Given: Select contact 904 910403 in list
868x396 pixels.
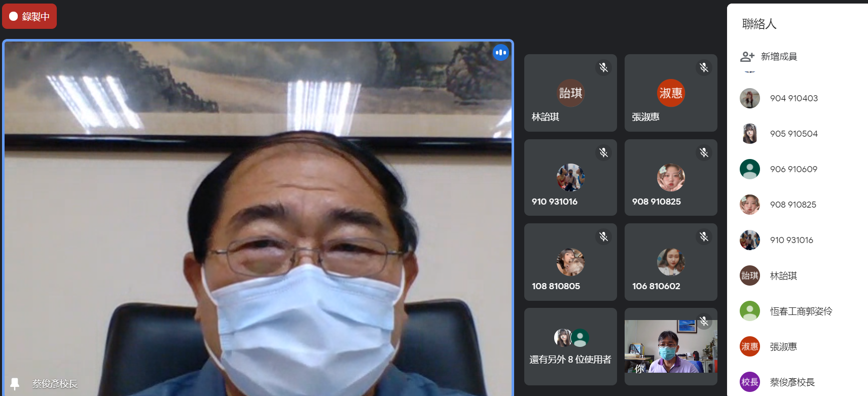Looking at the screenshot, I should tap(798, 98).
